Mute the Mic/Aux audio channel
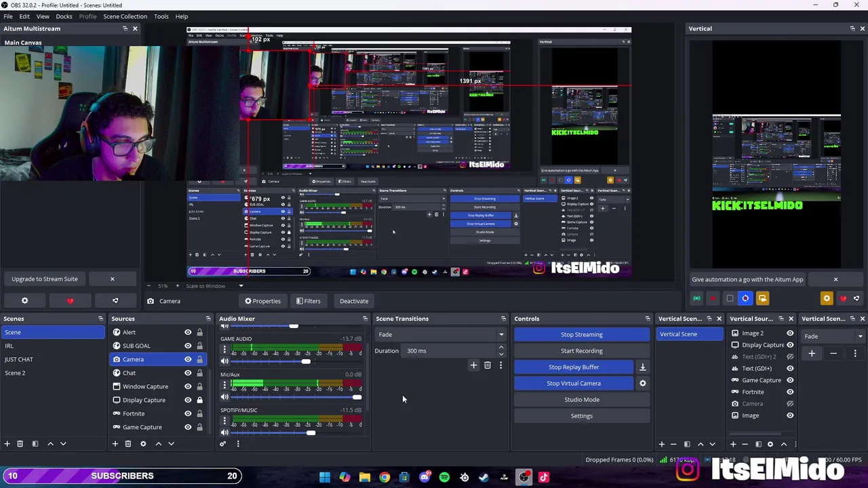 tap(224, 397)
